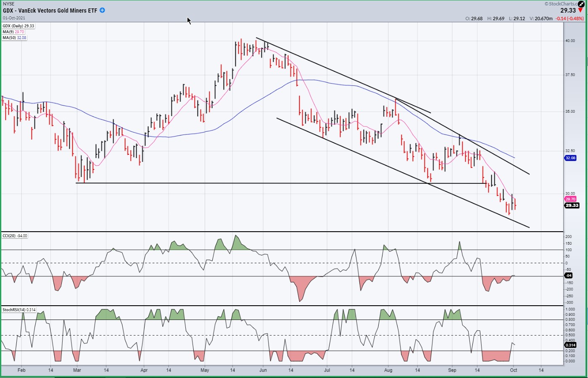Image resolution: width=588 pixels, height=378 pixels.
Task: Click the volume value V: 20.670m
Action: [541, 19]
